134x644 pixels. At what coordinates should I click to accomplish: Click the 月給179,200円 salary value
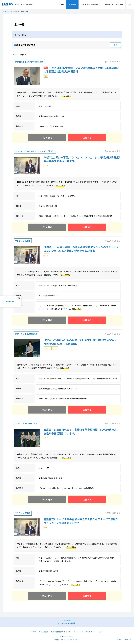[45, 107]
